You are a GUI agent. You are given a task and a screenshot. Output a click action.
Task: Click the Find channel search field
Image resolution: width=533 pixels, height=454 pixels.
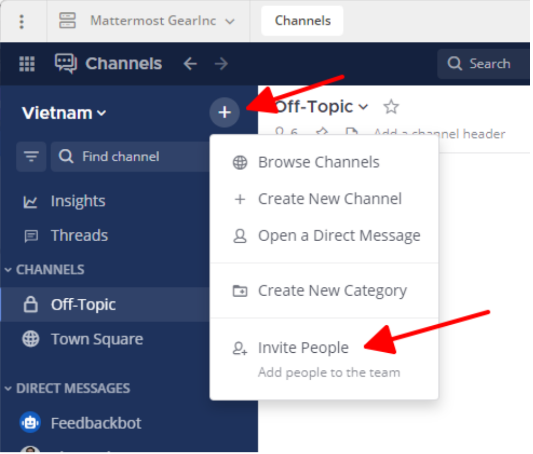pyautogui.click(x=131, y=157)
